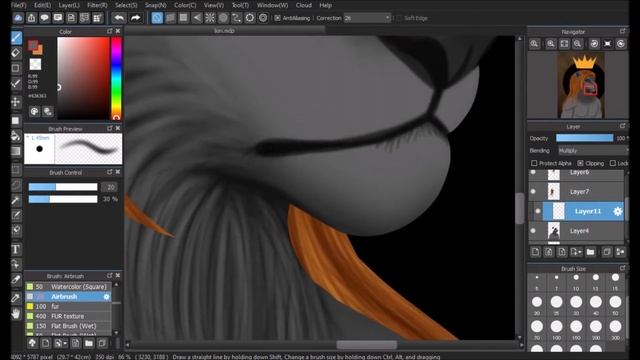640x360 pixels.
Task: Open the add-brush dropdown arrow in Brush panel
Action: pyautogui.click(x=65, y=344)
